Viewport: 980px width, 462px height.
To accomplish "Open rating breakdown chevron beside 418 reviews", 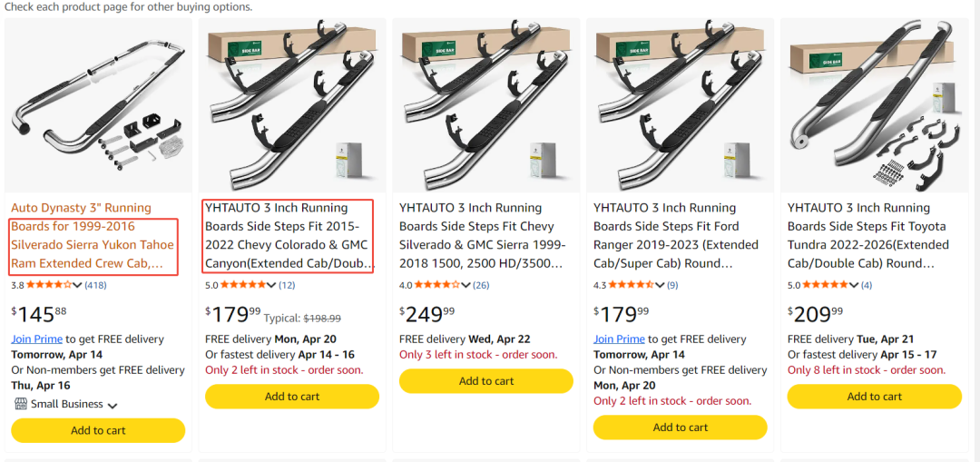I will (77, 285).
